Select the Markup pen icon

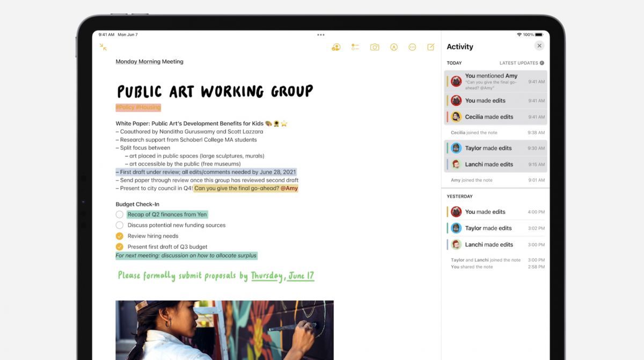coord(393,47)
